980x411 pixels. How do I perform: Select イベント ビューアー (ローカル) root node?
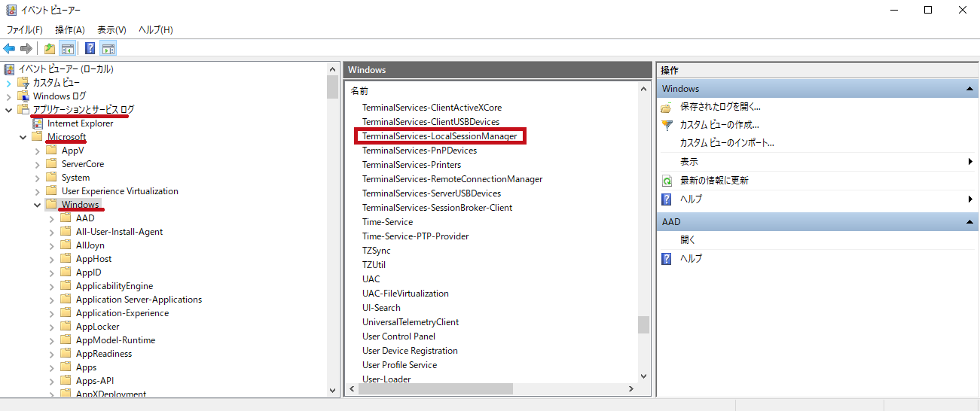click(66, 69)
